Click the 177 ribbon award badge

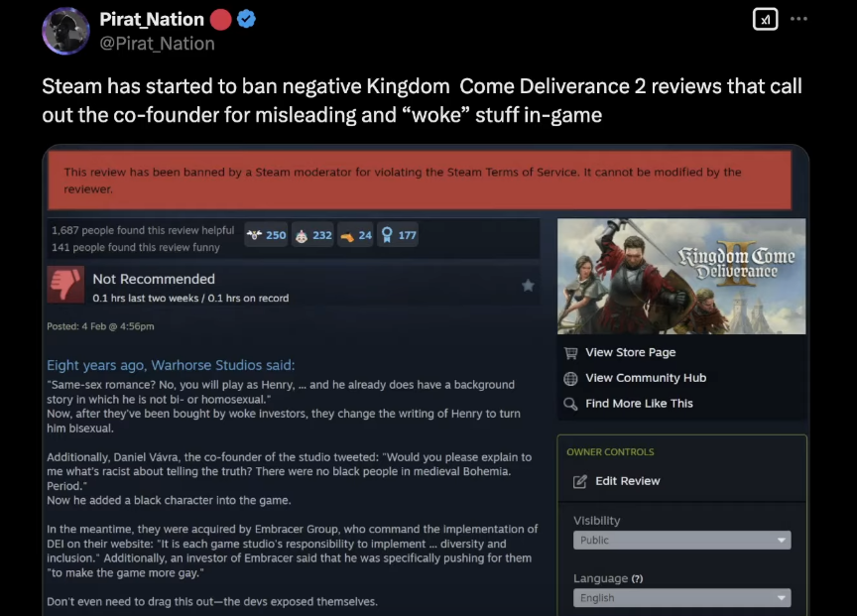398,235
